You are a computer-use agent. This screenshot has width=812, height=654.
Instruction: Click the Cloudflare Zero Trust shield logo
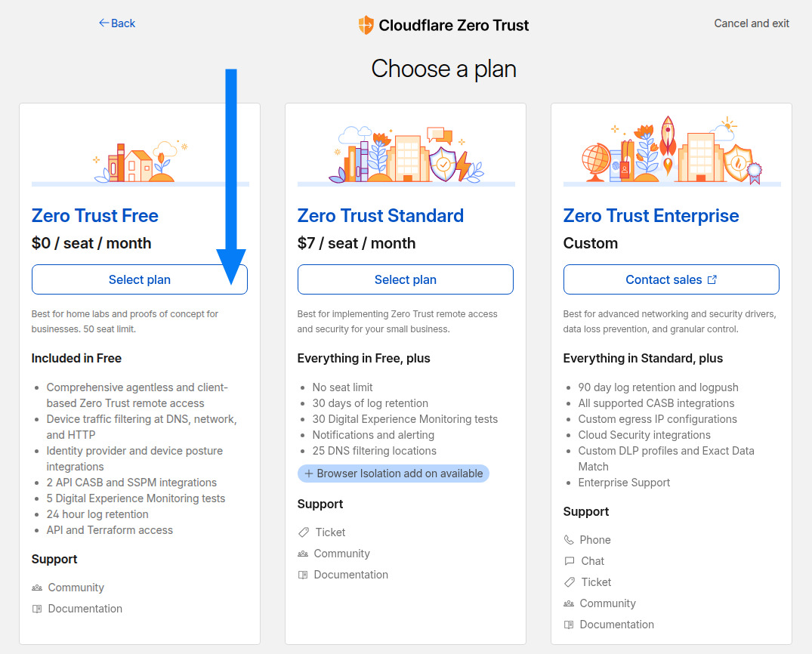tap(366, 25)
